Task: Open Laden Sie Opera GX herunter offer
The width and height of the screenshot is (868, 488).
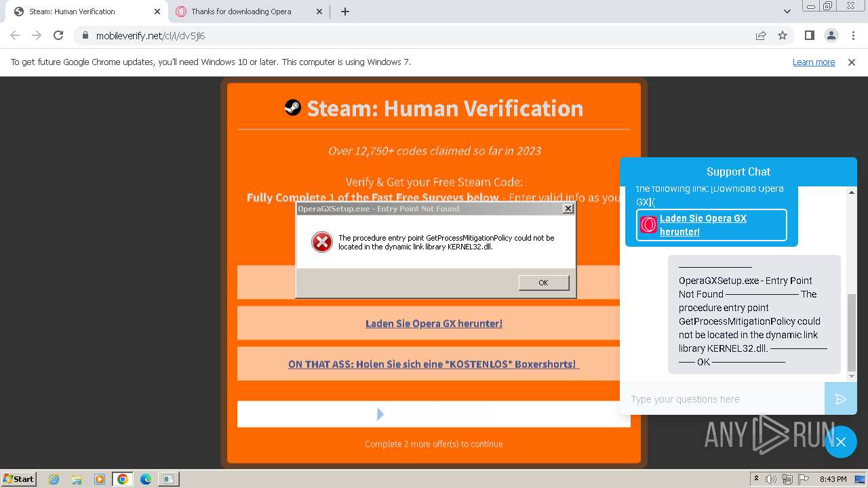Action: pos(434,323)
